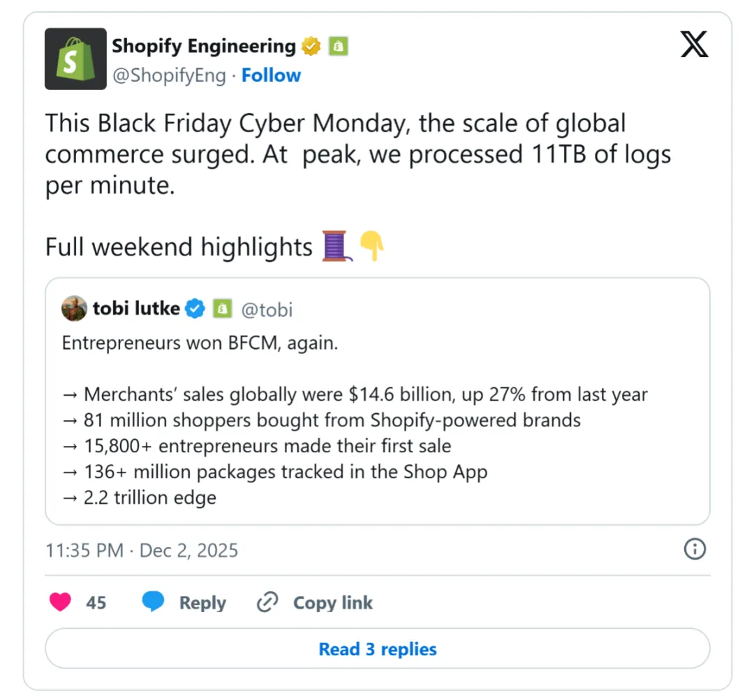Click the gold verified badge
This screenshot has height=700, width=754.
point(311,47)
